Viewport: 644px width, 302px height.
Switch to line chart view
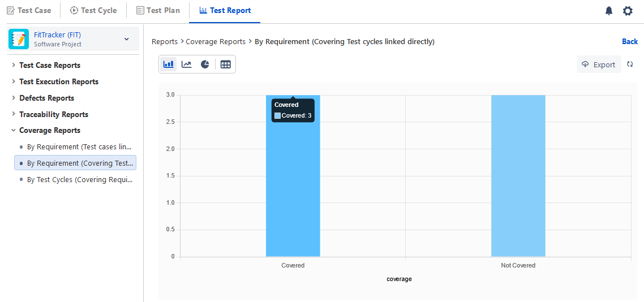pos(186,64)
